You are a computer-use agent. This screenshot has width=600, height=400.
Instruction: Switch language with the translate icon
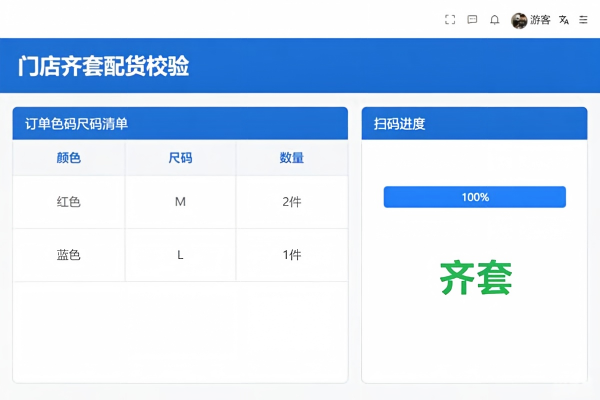pyautogui.click(x=564, y=20)
